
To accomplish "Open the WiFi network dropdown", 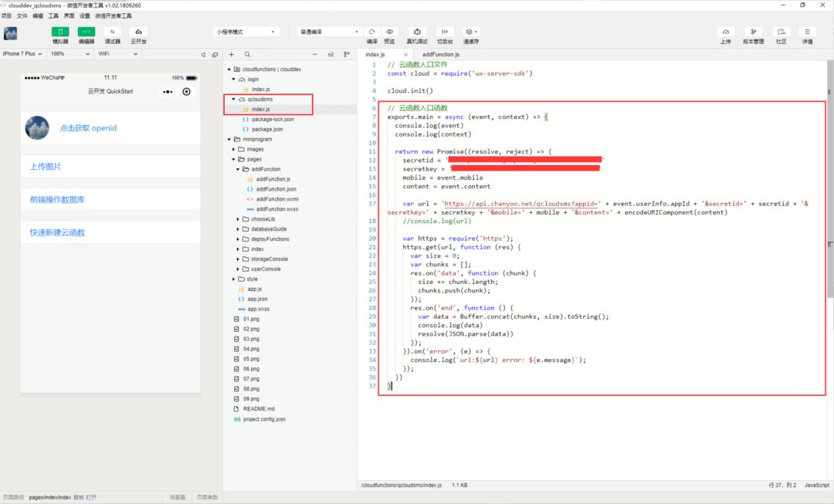I will tap(117, 54).
